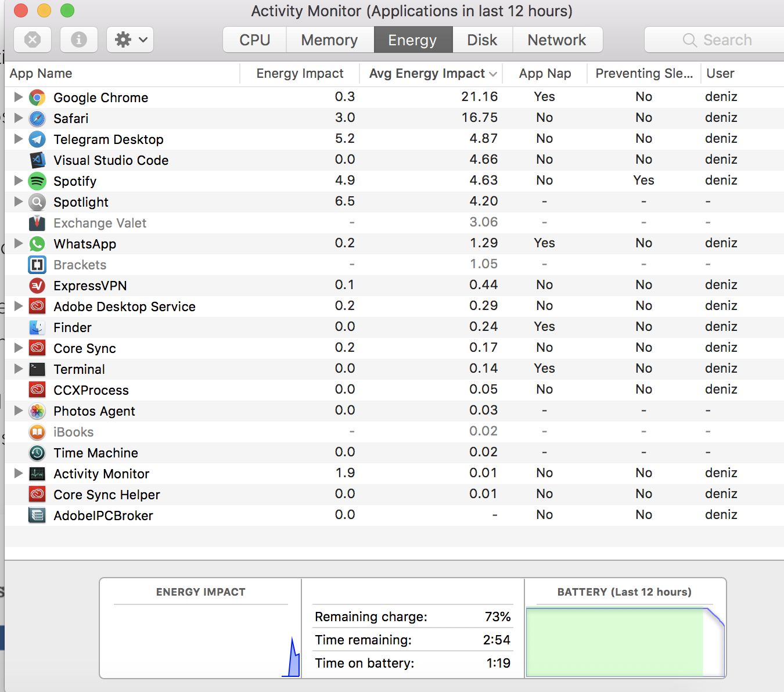Click the energy impact graph spike
Viewport: 784px width, 692px height.
click(294, 657)
